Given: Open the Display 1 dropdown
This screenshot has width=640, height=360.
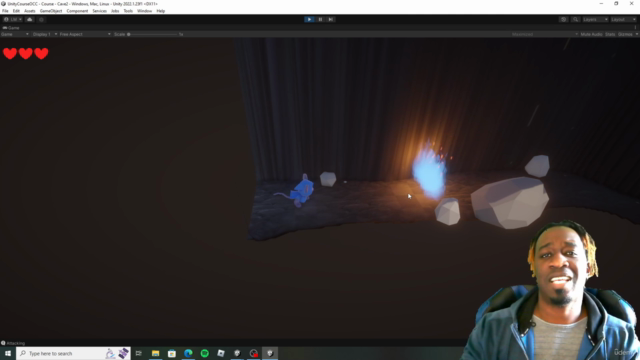Looking at the screenshot, I should point(44,34).
